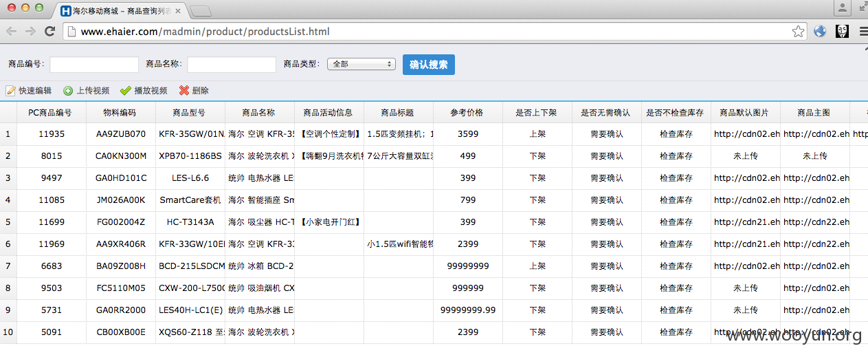Click 商品活动信息 column header
The height and width of the screenshot is (355, 868).
[329, 113]
